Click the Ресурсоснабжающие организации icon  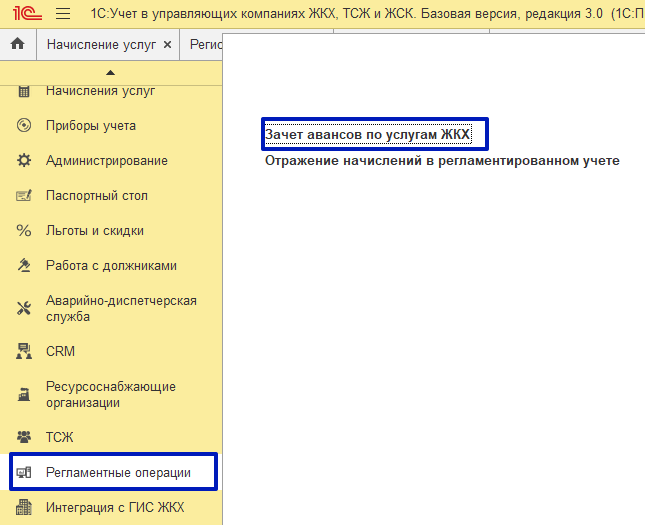[x=25, y=395]
